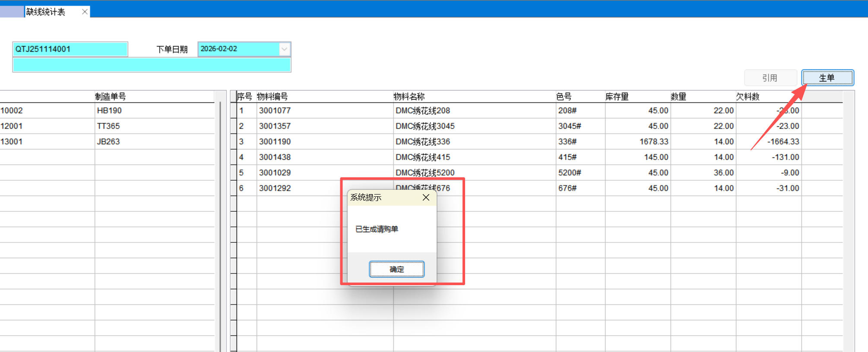Close the 缺线统计表 tab
This screenshot has width=868, height=352.
[85, 12]
